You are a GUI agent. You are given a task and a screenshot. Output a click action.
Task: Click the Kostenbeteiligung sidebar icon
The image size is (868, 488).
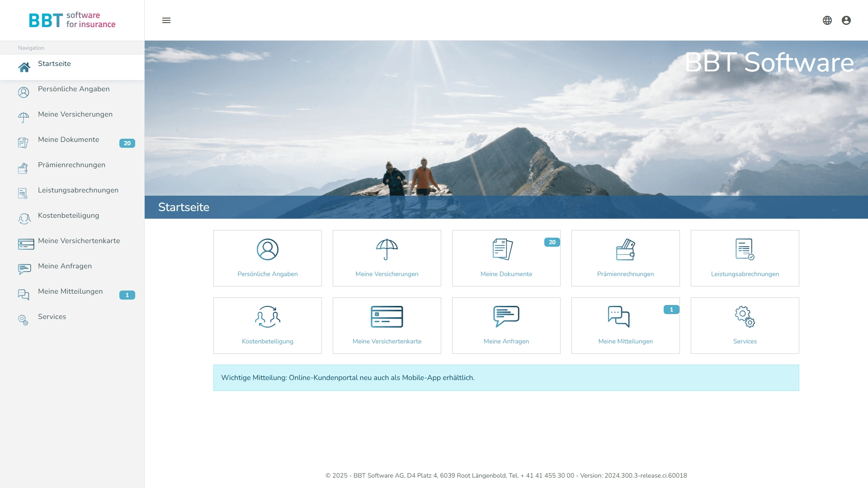[x=24, y=219]
